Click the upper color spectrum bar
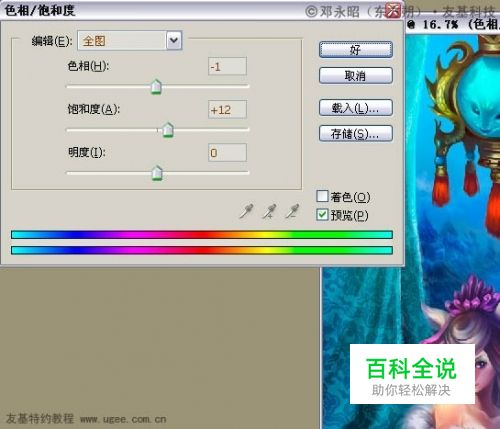The width and height of the screenshot is (500, 429). tap(202, 235)
